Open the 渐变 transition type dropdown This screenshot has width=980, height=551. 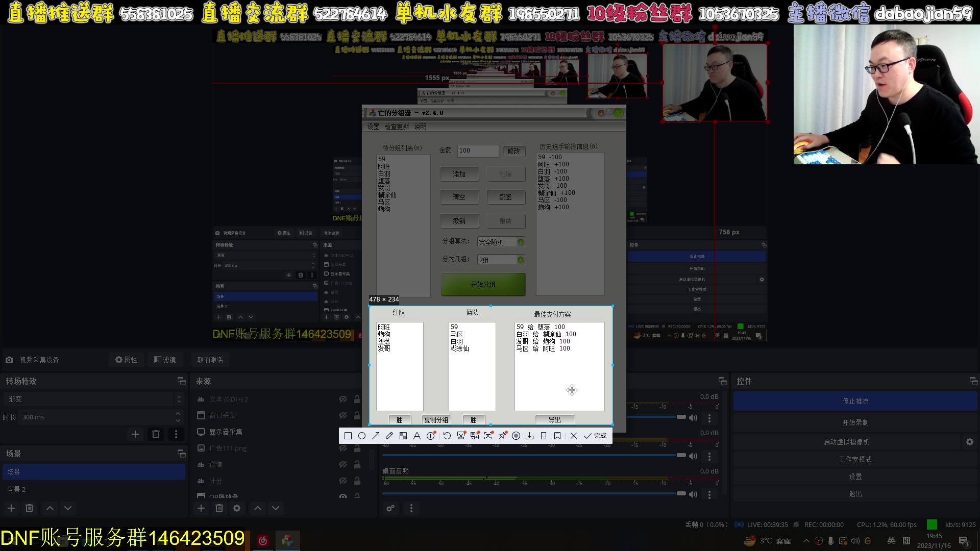(x=92, y=399)
